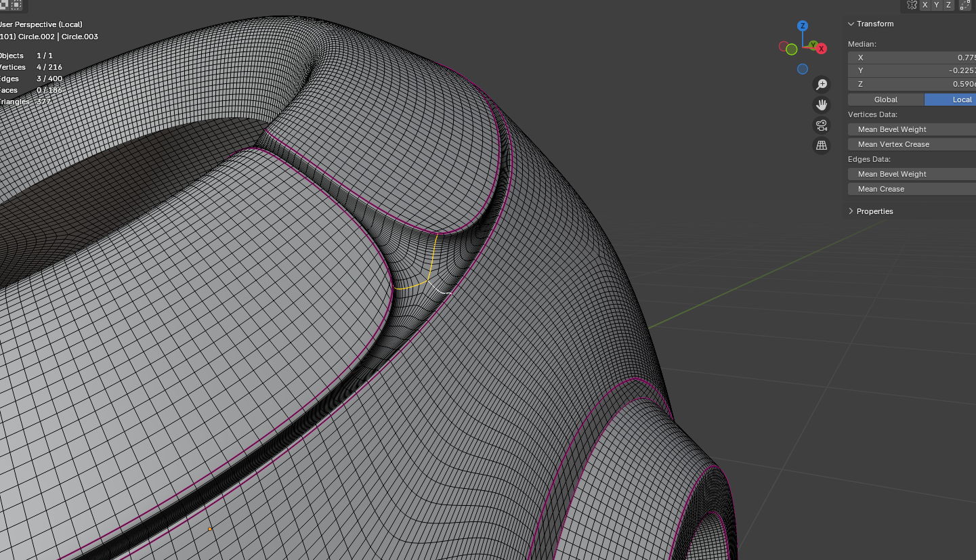Click the negative Y axis green circle
Viewport: 976px width, 560px height.
tap(791, 49)
